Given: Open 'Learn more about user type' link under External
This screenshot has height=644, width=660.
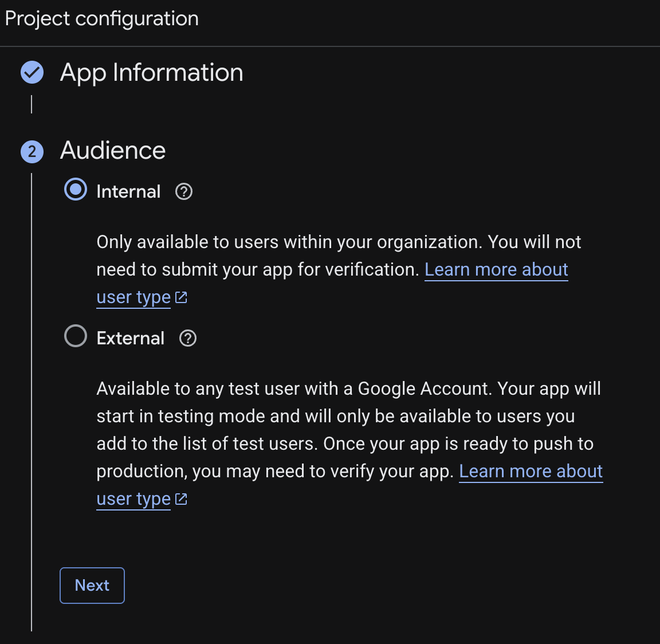Looking at the screenshot, I should pos(531,471).
